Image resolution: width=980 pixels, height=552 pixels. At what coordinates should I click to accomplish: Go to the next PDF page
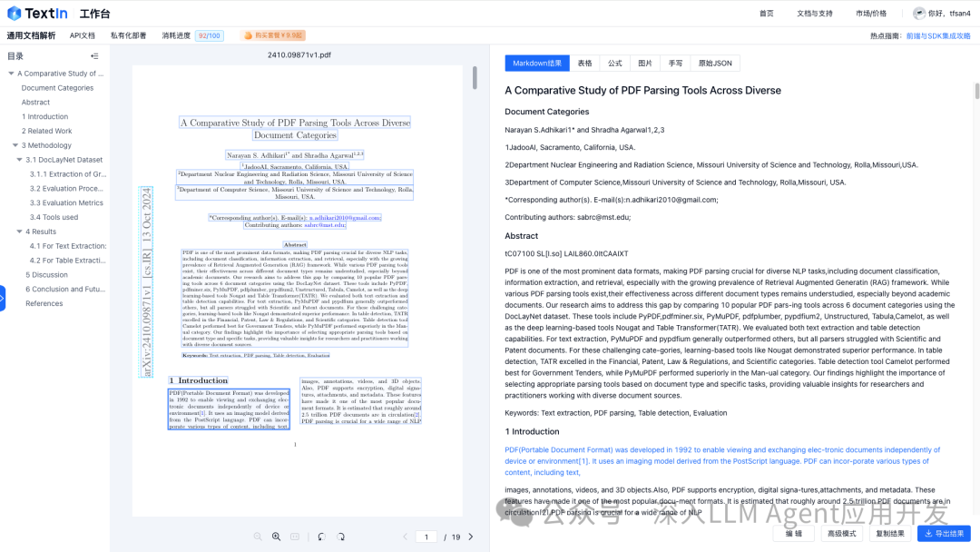(x=470, y=537)
